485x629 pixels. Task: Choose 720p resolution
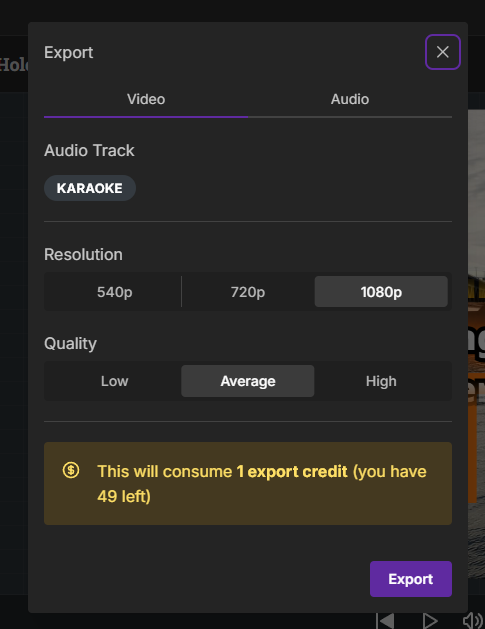click(248, 292)
